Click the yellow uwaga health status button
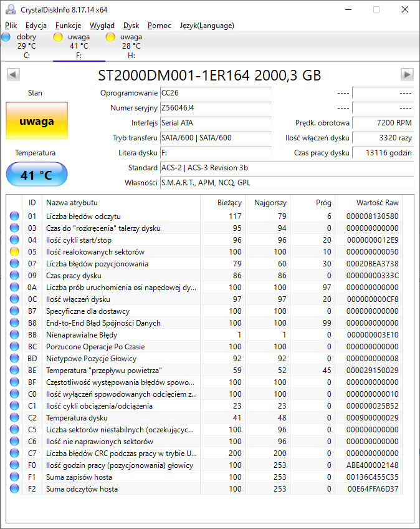Viewport: 420px width, 529px height. (37, 120)
